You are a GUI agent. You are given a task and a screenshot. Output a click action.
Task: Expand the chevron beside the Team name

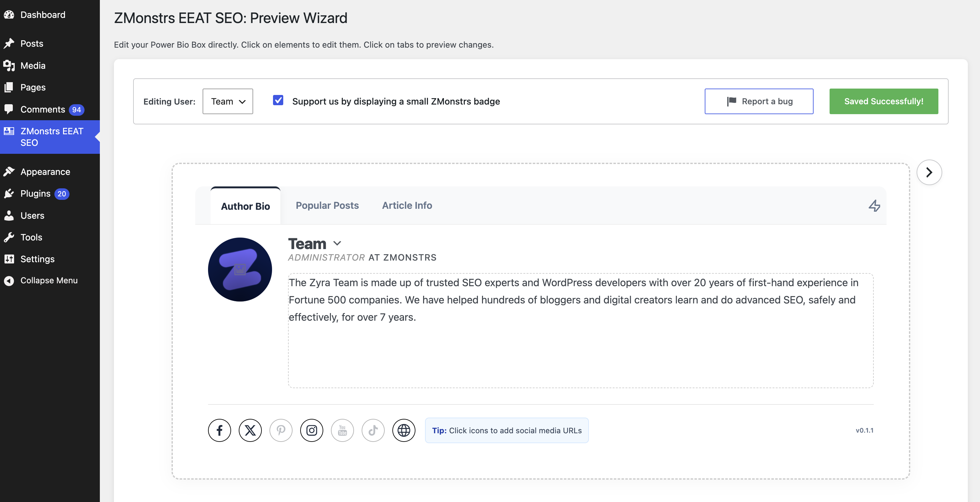(337, 243)
